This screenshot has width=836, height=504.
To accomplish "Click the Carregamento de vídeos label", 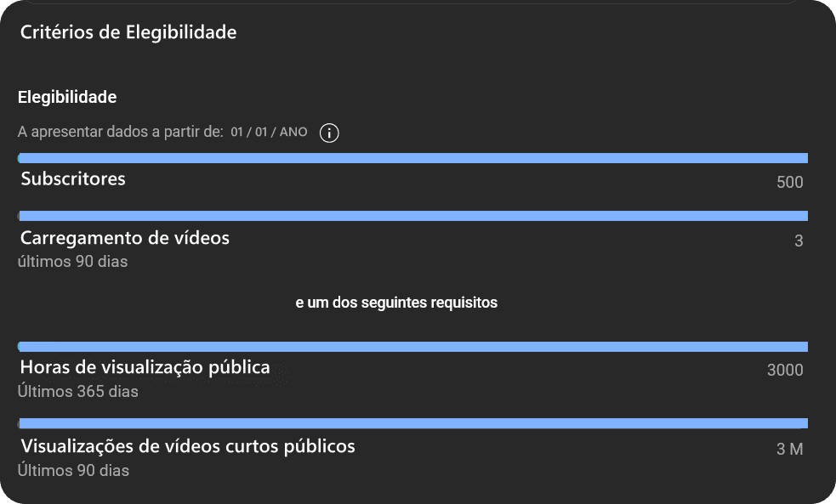I will pos(125,238).
